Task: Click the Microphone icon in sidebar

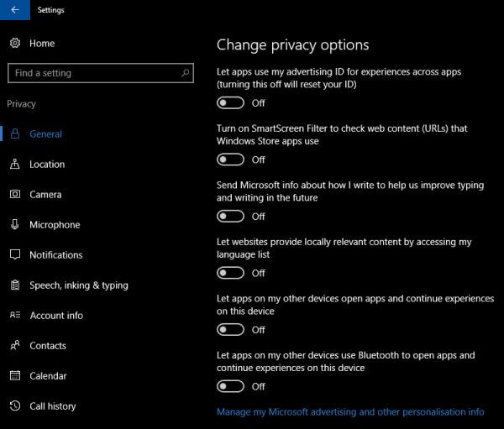Action: click(15, 224)
